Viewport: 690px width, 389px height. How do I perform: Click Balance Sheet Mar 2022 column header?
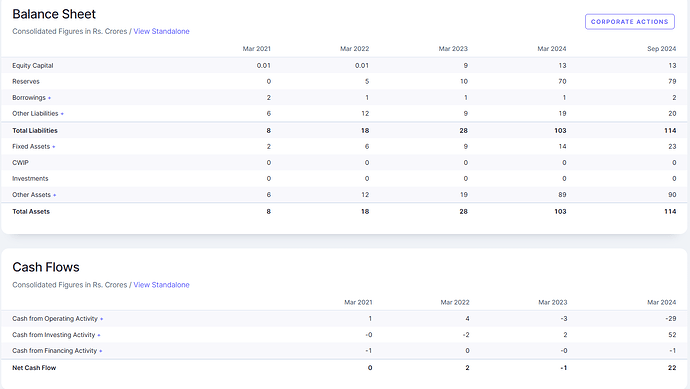coord(355,49)
